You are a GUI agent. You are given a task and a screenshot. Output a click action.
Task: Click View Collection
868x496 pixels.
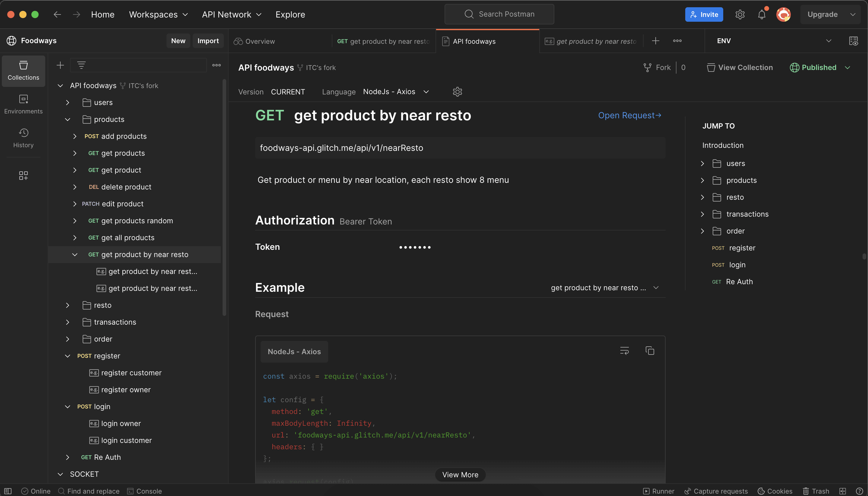pyautogui.click(x=740, y=68)
